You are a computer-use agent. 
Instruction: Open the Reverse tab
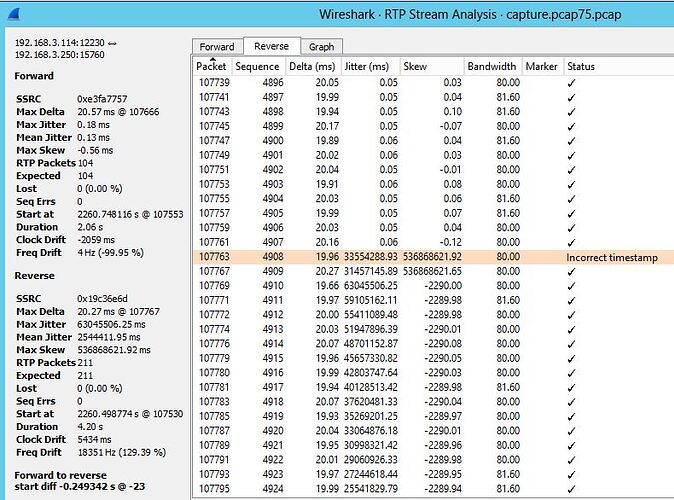click(x=271, y=46)
